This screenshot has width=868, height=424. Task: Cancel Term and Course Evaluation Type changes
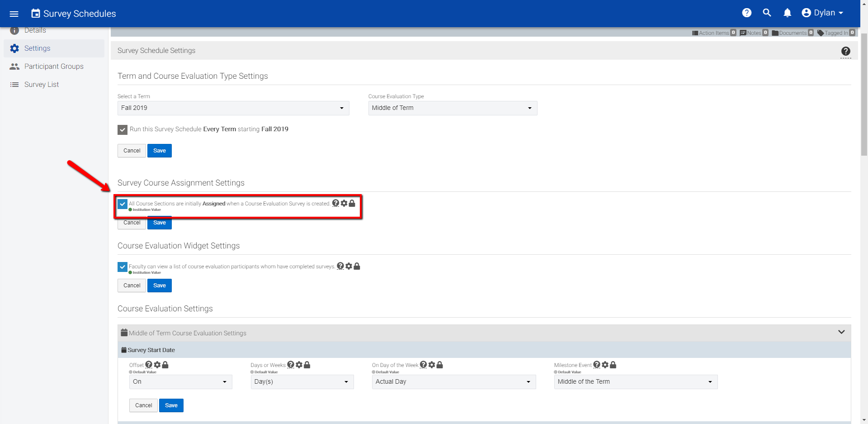[x=132, y=151]
